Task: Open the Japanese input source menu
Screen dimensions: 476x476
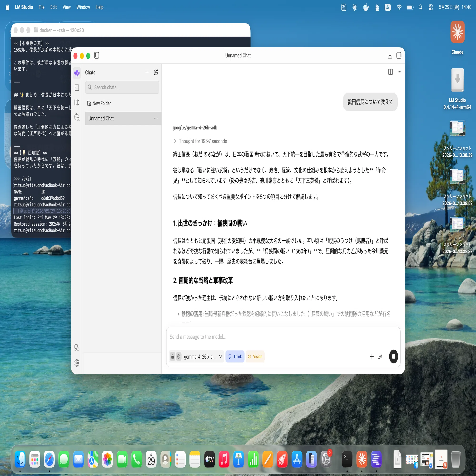Action: coord(387,7)
